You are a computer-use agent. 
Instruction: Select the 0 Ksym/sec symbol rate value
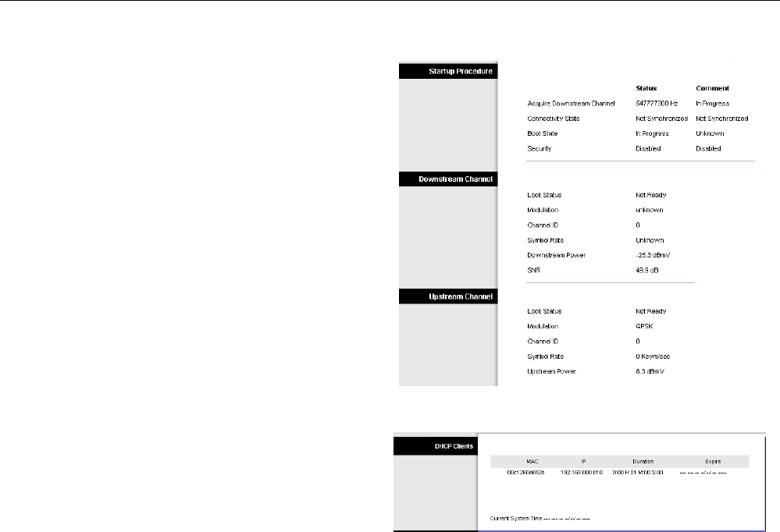click(653, 356)
